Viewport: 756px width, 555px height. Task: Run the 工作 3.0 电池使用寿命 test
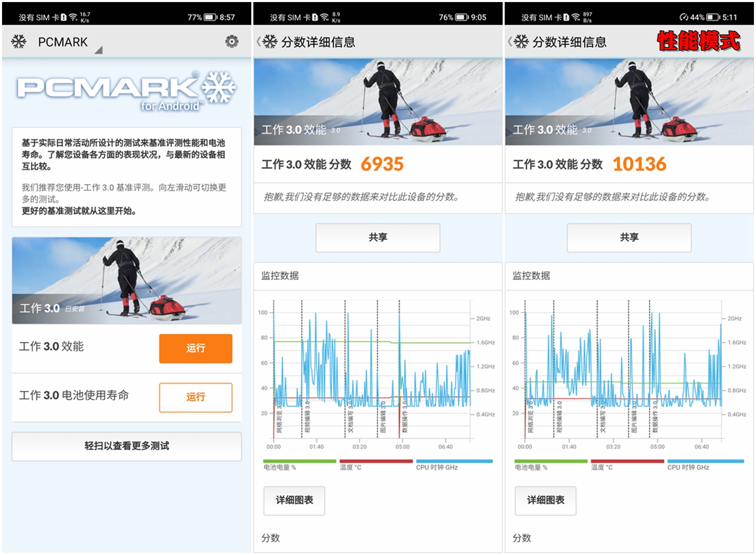point(195,397)
